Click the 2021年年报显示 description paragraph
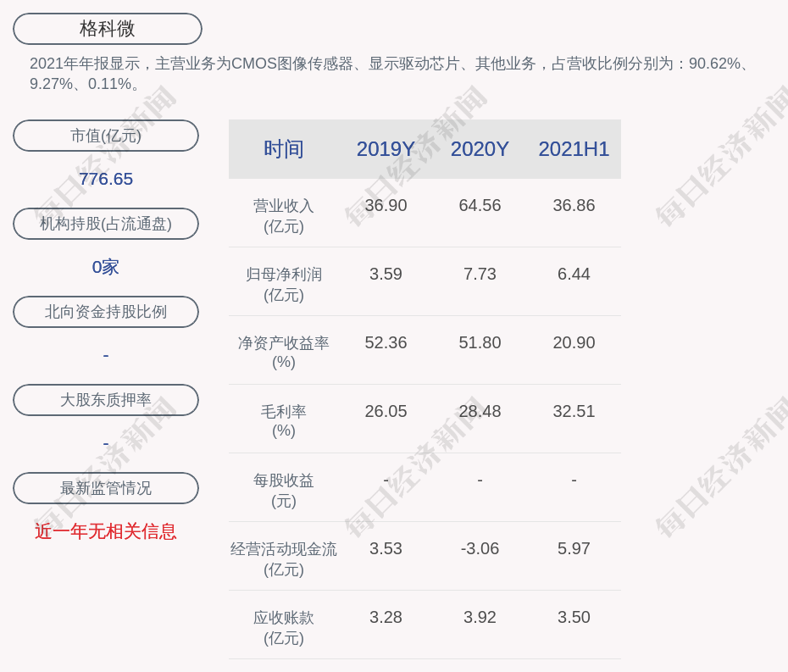The image size is (788, 672). [x=391, y=74]
